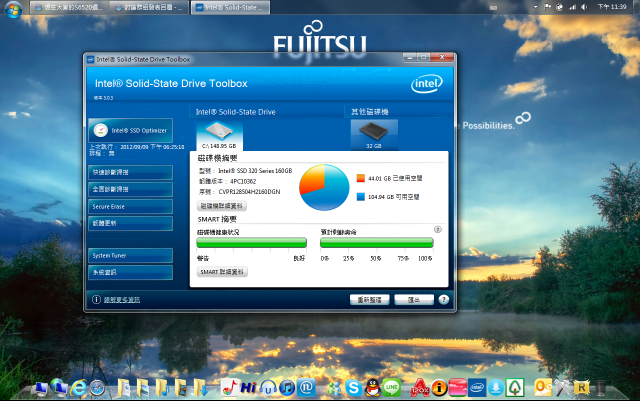Click the Intel logo in Toolbox header
Image resolution: width=640 pixels, height=401 pixels.
tap(427, 84)
